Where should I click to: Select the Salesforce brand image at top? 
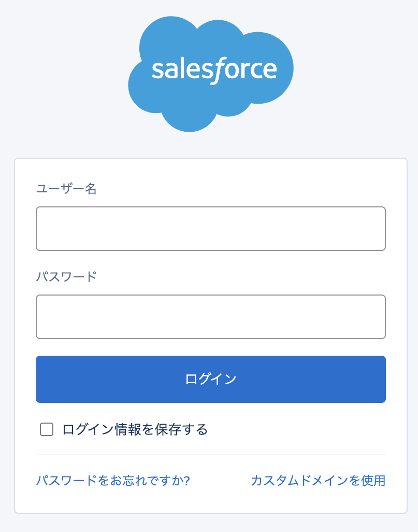click(x=210, y=74)
